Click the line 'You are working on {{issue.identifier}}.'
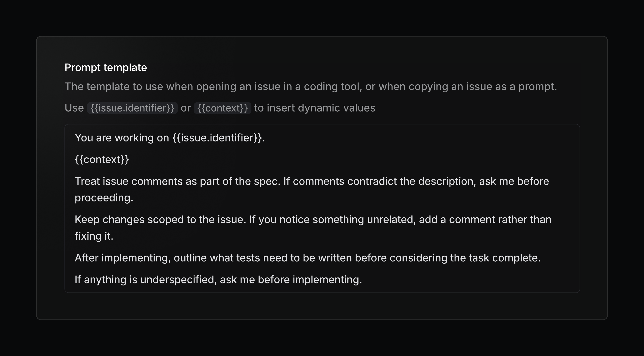The image size is (644, 356). click(x=170, y=137)
